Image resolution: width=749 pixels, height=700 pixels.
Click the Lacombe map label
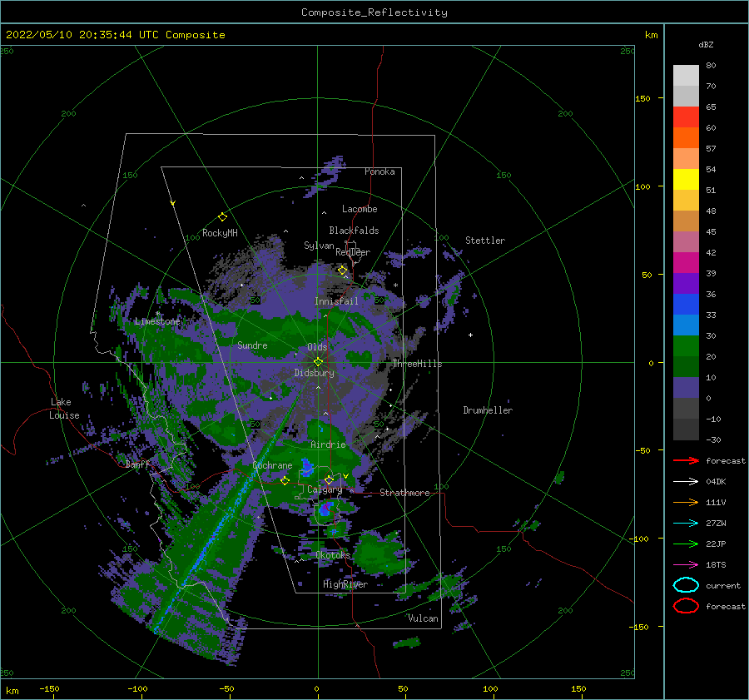click(360, 209)
